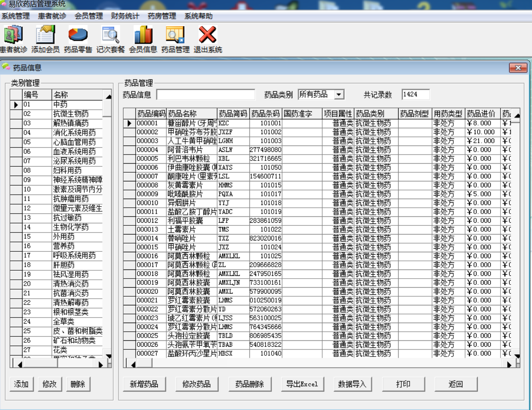
Task: Click the 新增药品 button
Action: coord(144,384)
